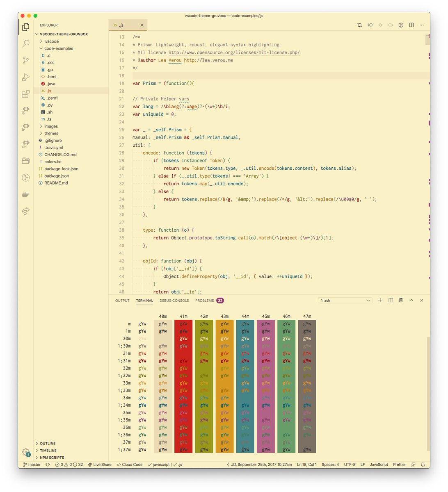Create a new terminal with plus icon

[x=380, y=301]
